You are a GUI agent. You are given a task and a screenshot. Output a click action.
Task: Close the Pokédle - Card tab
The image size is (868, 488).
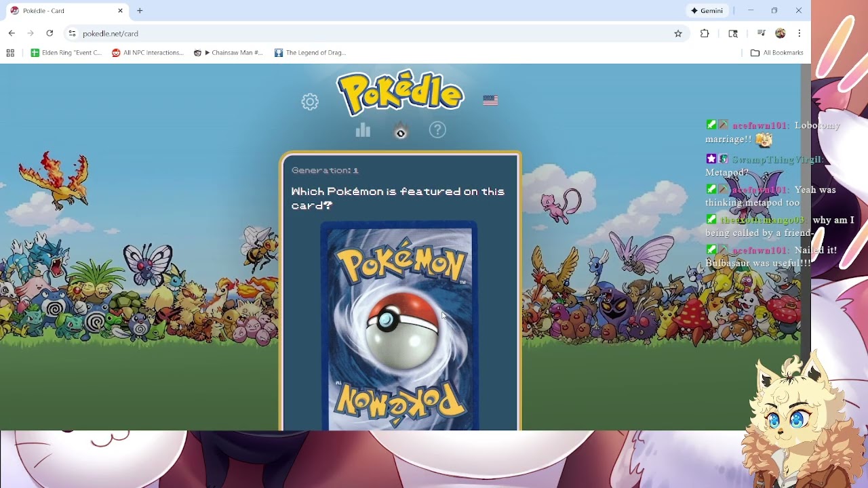121,11
